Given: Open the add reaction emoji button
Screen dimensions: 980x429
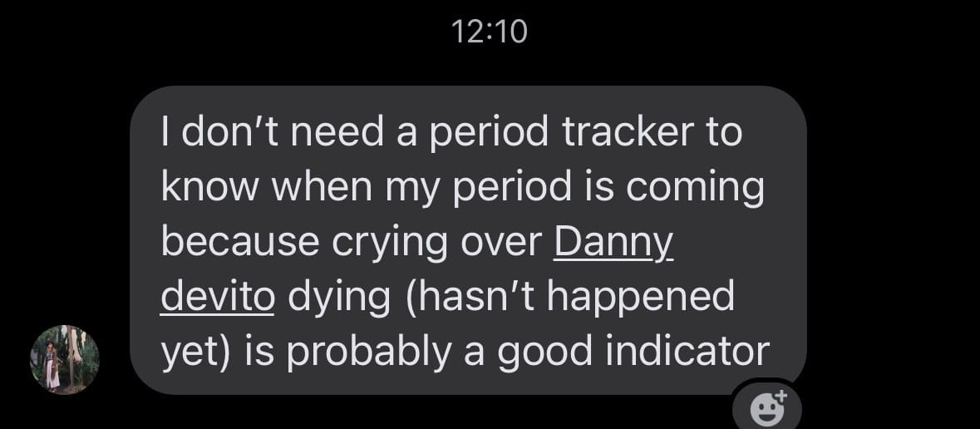Looking at the screenshot, I should point(767,407).
